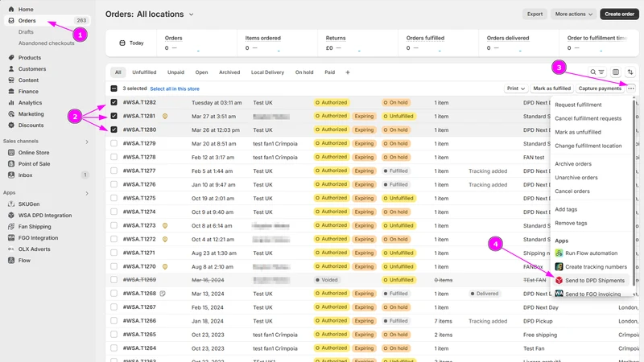Image resolution: width=644 pixels, height=362 pixels.
Task: Click the Today calendar date filter
Action: tap(131, 43)
